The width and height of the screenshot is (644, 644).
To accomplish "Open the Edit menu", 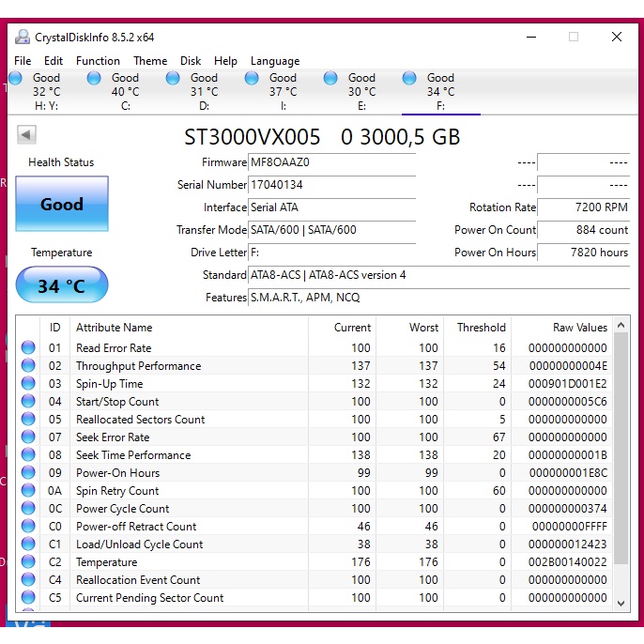I will click(x=54, y=61).
